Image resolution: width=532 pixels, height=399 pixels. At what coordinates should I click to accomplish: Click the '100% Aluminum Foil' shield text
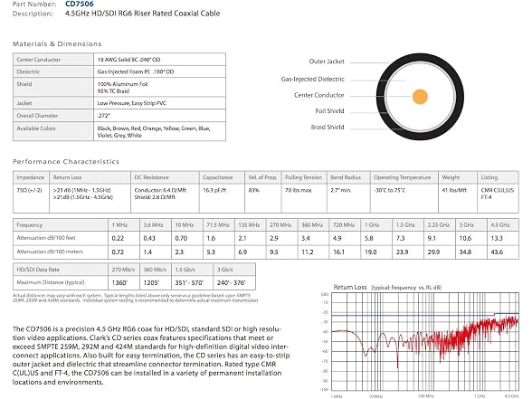tap(123, 84)
